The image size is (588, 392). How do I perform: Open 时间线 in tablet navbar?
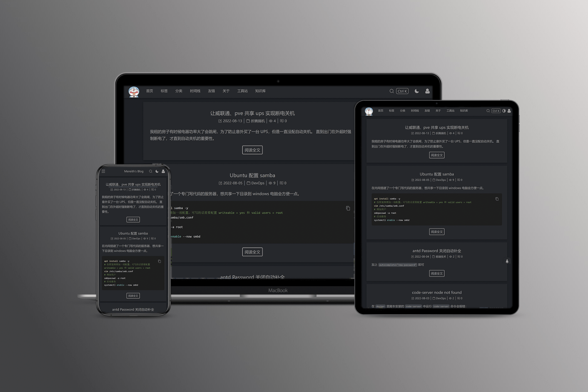click(415, 111)
